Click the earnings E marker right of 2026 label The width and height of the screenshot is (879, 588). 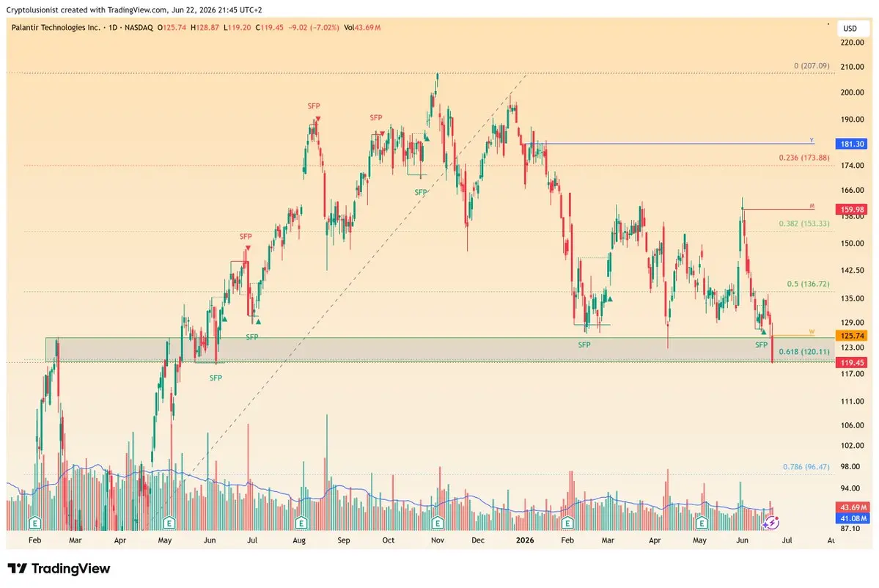567,523
